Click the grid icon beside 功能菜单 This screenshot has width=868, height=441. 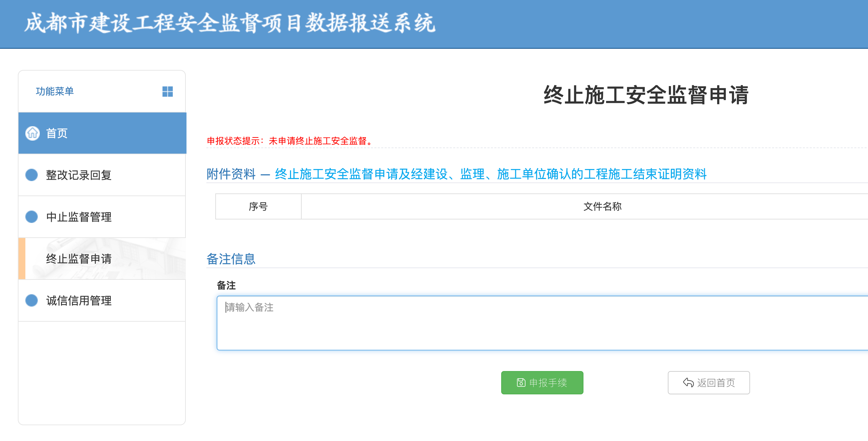167,92
